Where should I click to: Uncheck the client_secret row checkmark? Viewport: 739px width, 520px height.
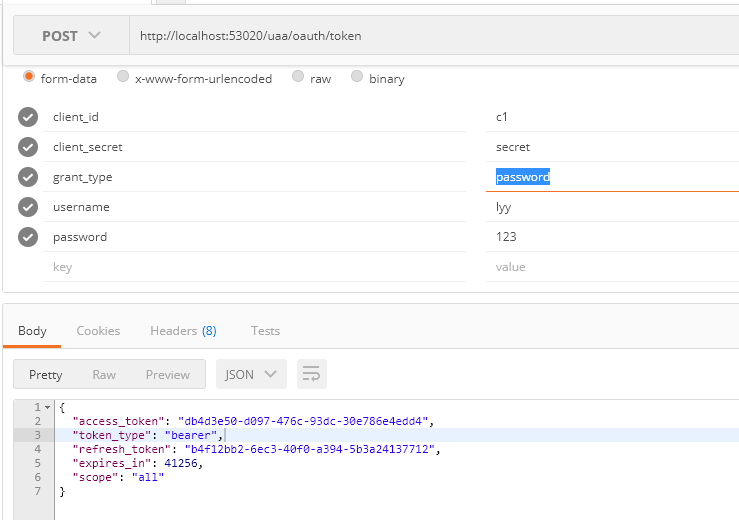pyautogui.click(x=28, y=147)
